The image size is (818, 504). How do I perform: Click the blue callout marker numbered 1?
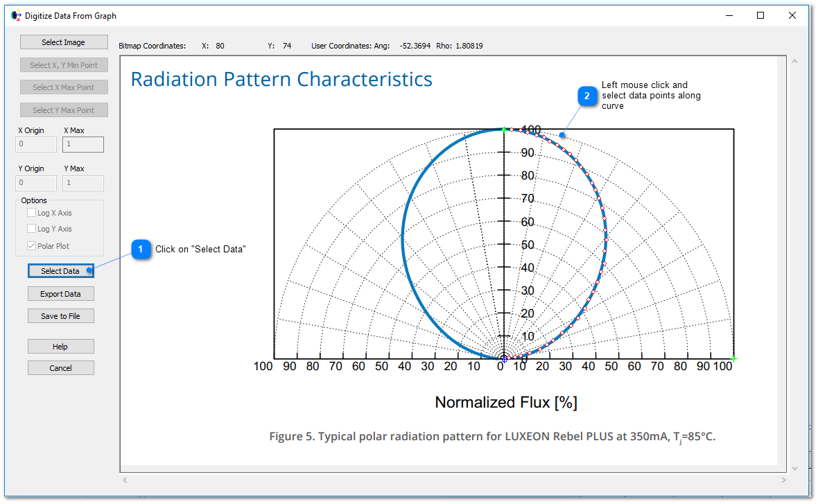pyautogui.click(x=141, y=249)
